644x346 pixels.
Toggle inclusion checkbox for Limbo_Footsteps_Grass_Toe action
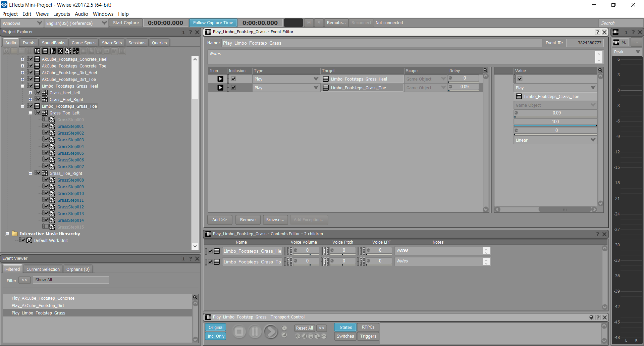coord(233,88)
